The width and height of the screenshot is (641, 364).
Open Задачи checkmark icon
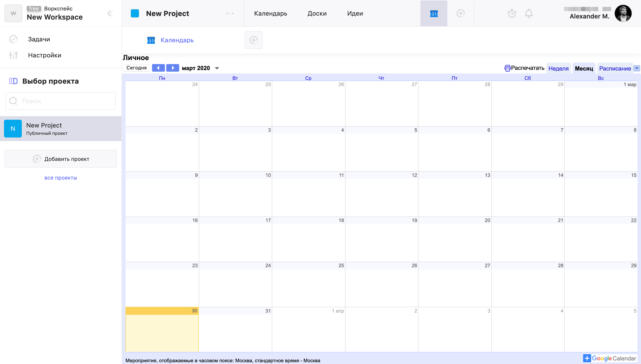13,39
